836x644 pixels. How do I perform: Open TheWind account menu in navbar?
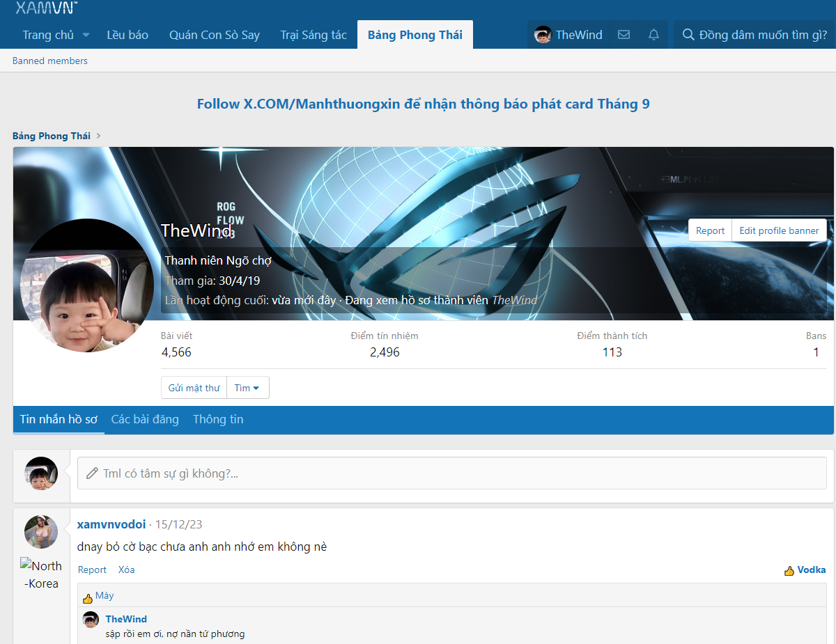point(568,35)
